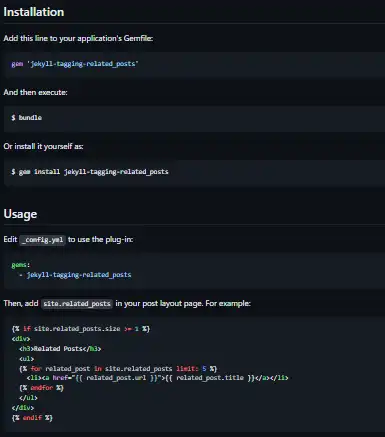Click "to use the plug-in:" text
This screenshot has width=385, height=437.
click(100, 239)
